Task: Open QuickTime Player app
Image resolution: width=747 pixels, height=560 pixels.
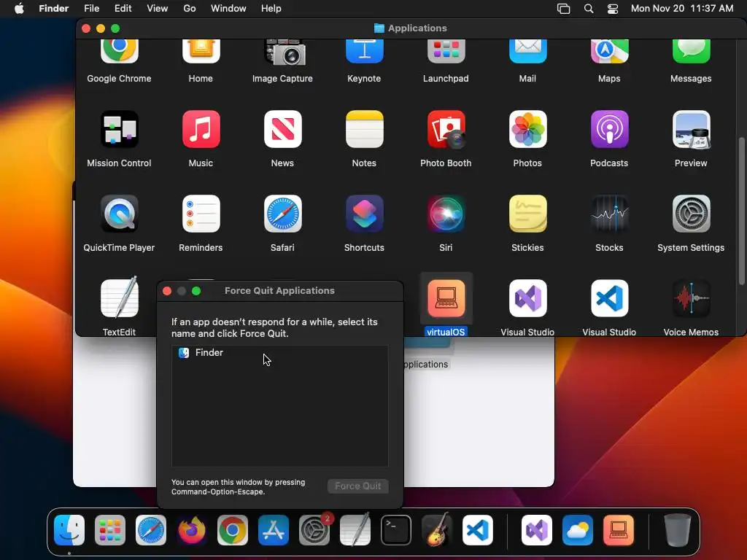Action: [x=119, y=214]
